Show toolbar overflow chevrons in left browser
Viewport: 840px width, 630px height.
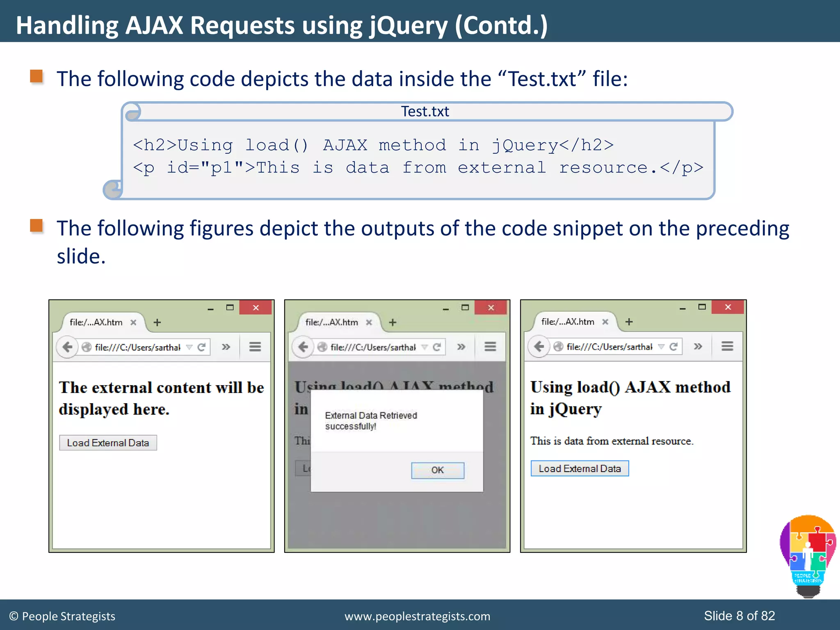point(226,347)
